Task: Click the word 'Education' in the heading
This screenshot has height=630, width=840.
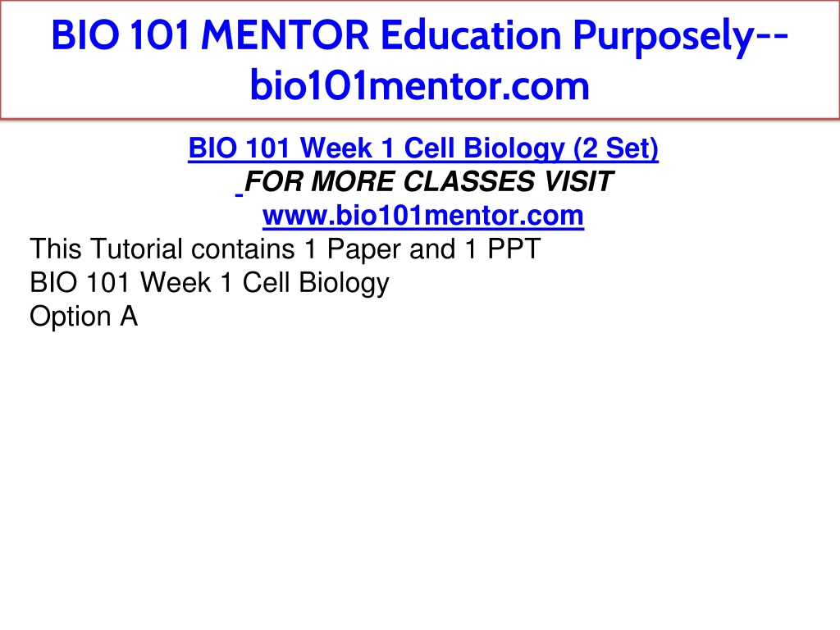Action: pyautogui.click(x=471, y=36)
